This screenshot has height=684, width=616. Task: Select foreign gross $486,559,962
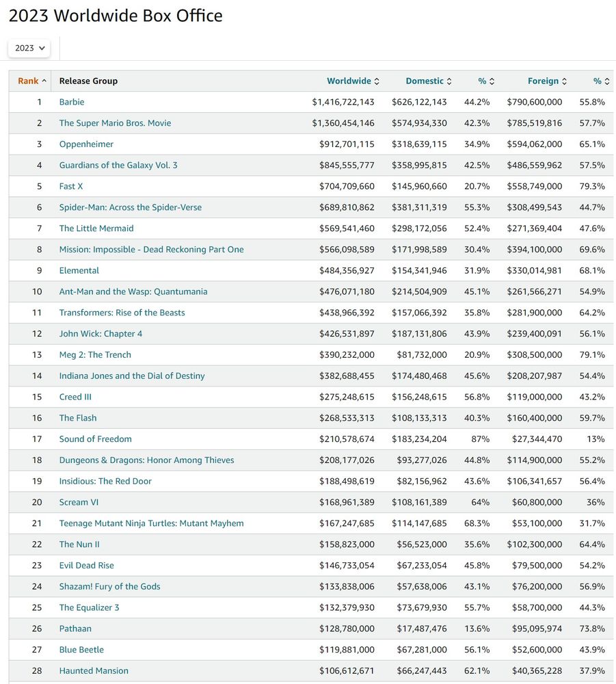click(535, 166)
